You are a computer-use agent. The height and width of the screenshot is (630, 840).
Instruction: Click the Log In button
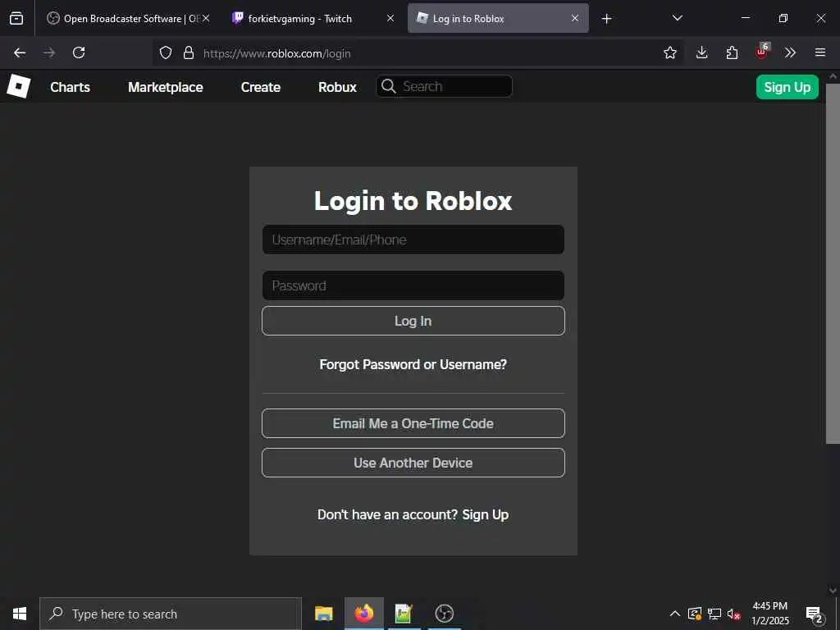(413, 321)
